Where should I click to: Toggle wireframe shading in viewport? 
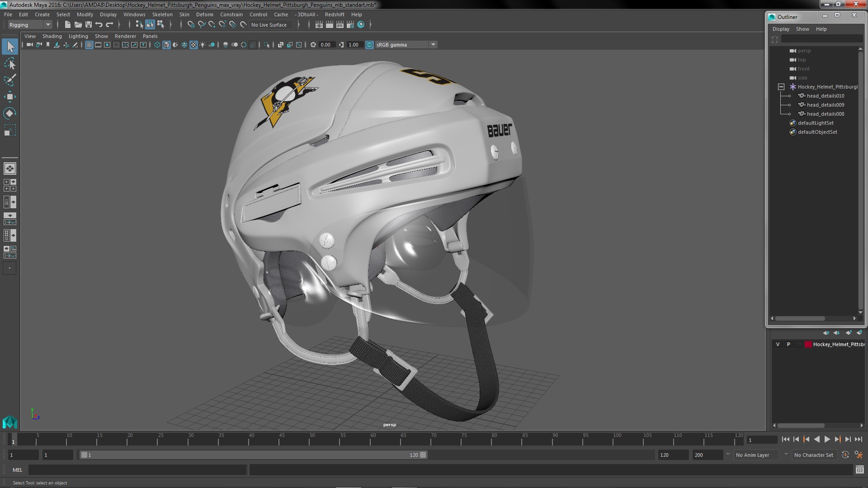coord(157,45)
